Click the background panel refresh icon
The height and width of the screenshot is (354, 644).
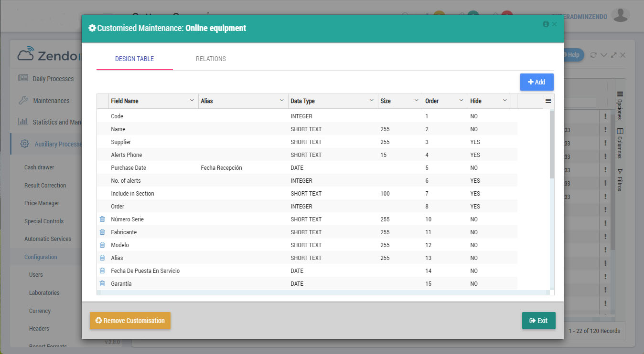pyautogui.click(x=593, y=55)
